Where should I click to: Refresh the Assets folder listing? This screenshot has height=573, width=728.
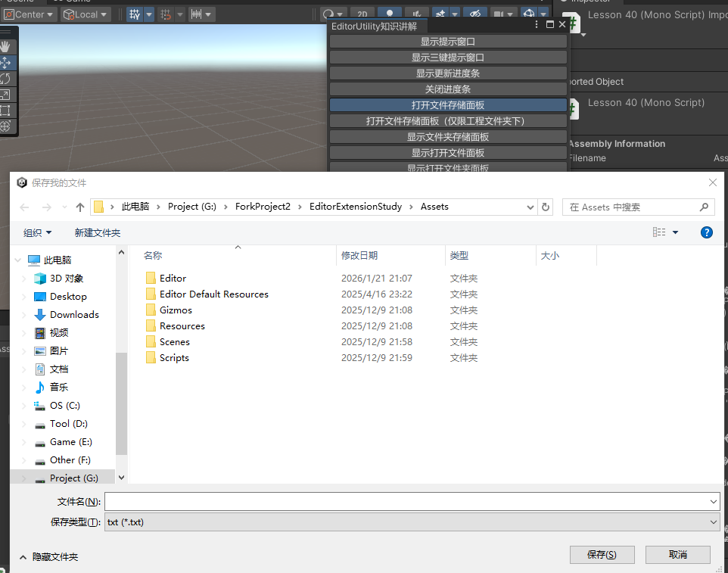tap(546, 207)
